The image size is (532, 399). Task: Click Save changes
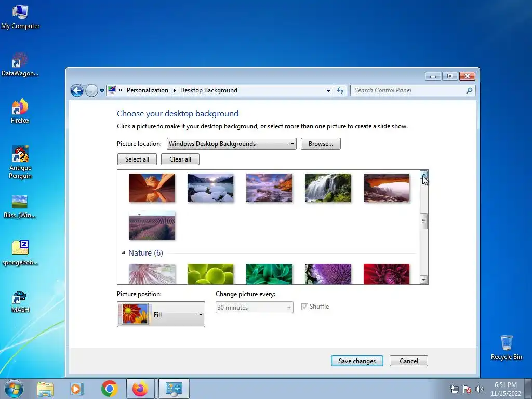click(357, 361)
